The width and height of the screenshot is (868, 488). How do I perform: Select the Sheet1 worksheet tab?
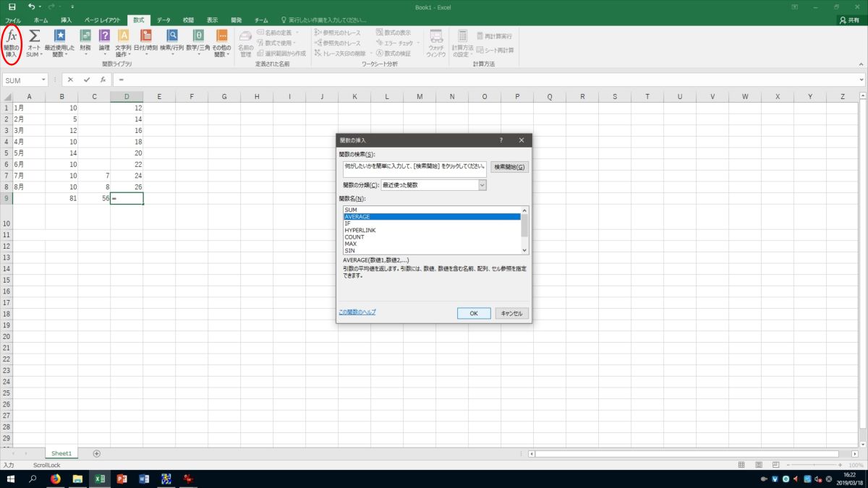pos(61,453)
